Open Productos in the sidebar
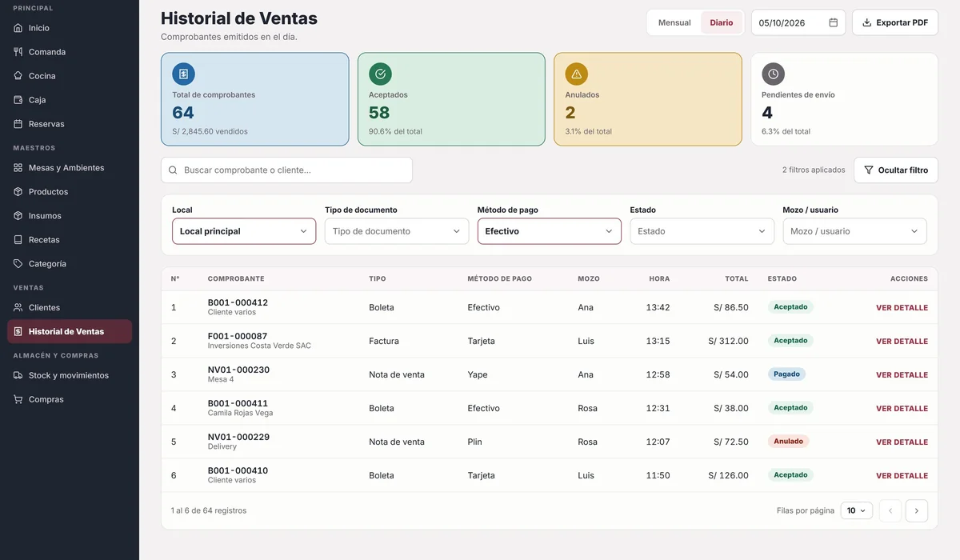 (70, 192)
